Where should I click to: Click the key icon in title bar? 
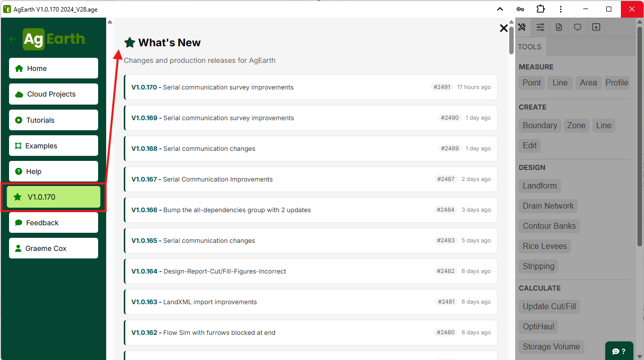[x=520, y=9]
